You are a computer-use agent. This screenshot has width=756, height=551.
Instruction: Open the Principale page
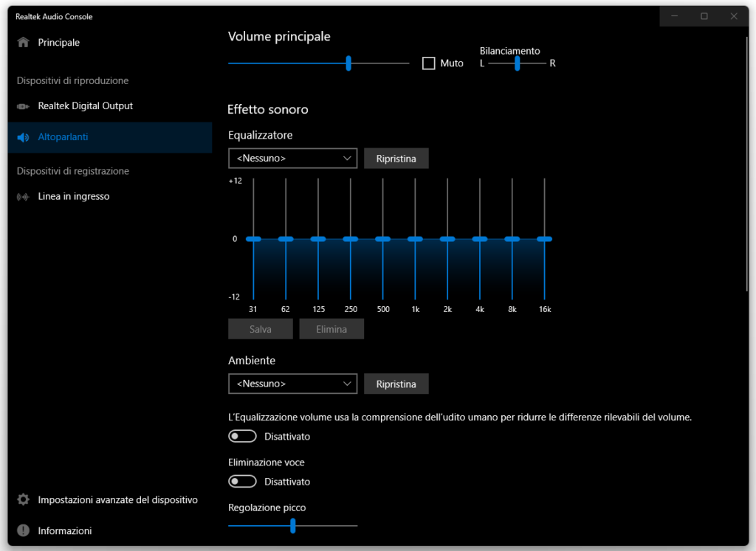pos(110,42)
